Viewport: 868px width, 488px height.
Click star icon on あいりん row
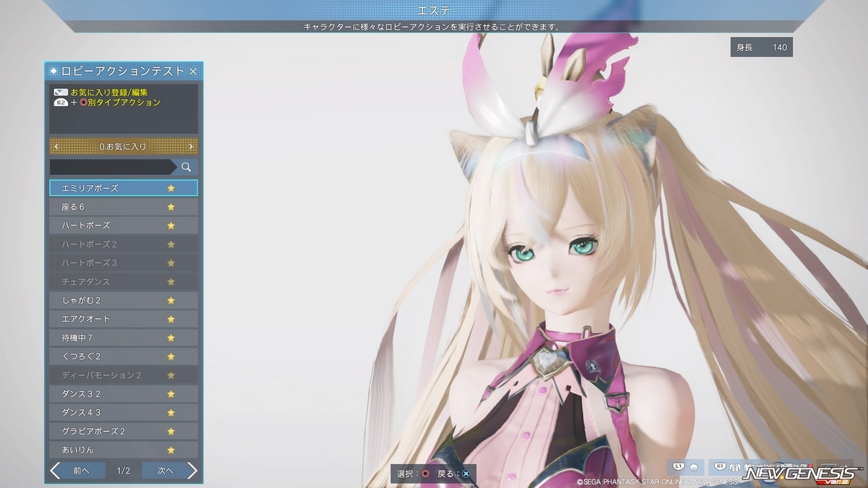point(171,450)
